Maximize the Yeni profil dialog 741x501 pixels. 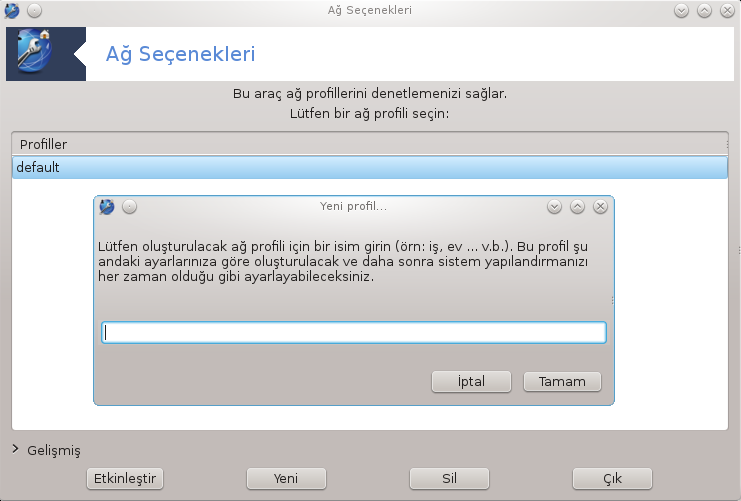(x=577, y=207)
